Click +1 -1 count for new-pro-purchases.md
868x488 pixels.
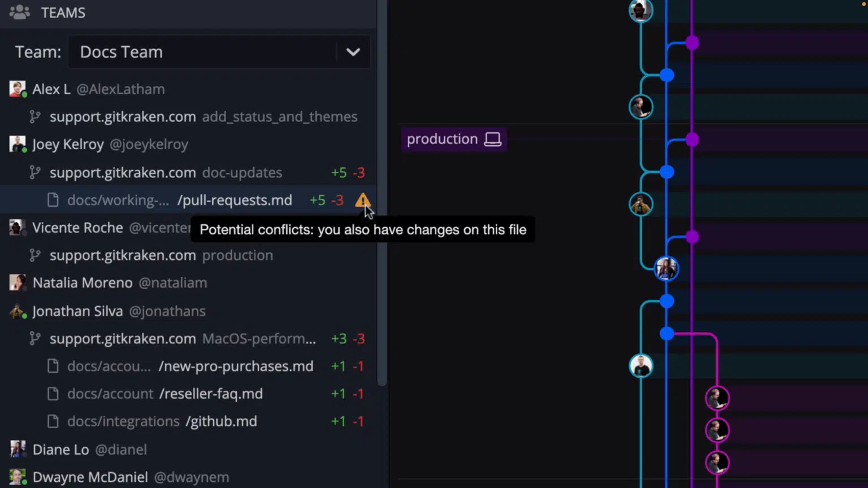348,366
